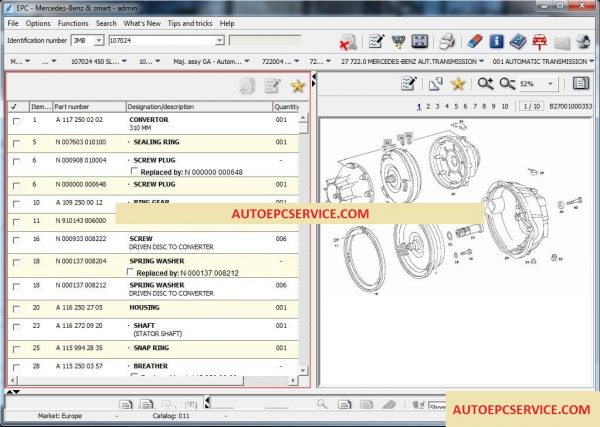600x427 pixels.
Task: Open the blue book icon
Action: point(518,41)
